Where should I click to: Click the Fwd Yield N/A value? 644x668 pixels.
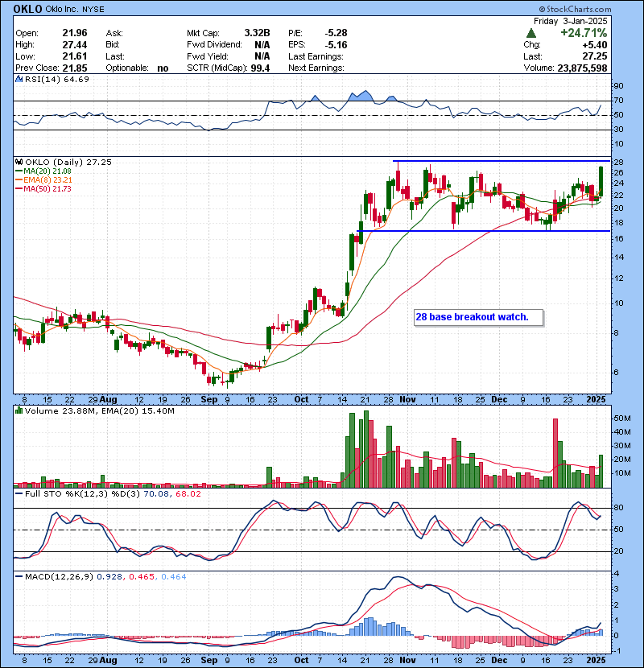(262, 56)
